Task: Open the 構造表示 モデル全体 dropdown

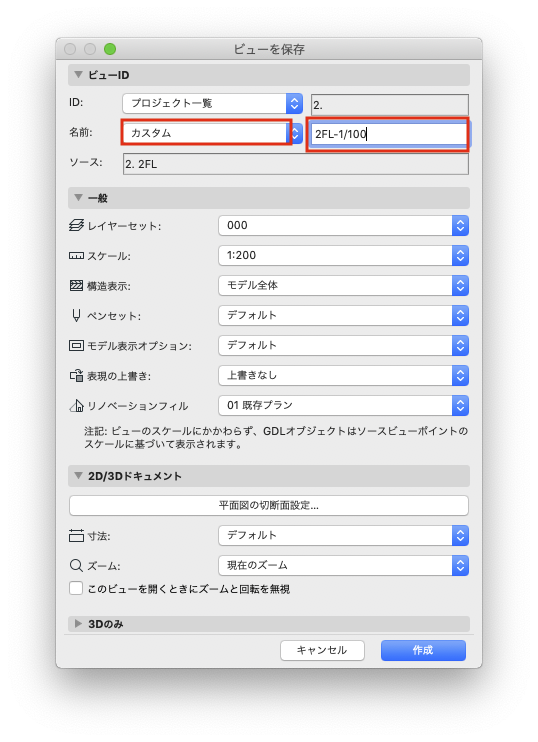Action: tap(344, 285)
